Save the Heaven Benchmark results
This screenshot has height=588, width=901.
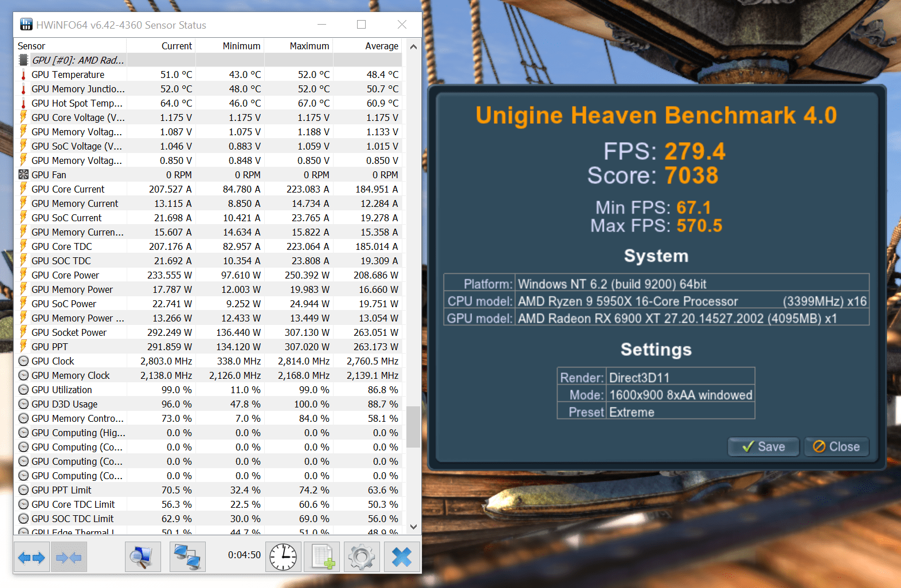click(x=763, y=446)
